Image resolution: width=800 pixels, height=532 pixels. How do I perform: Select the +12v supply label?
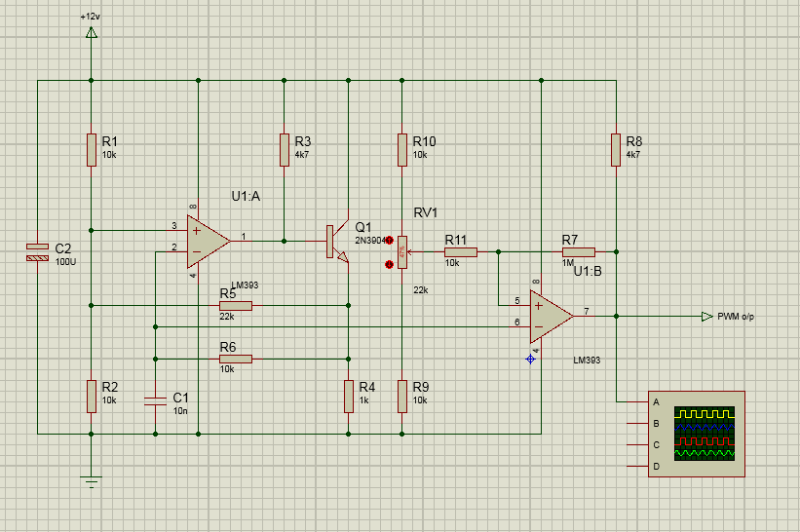point(91,17)
